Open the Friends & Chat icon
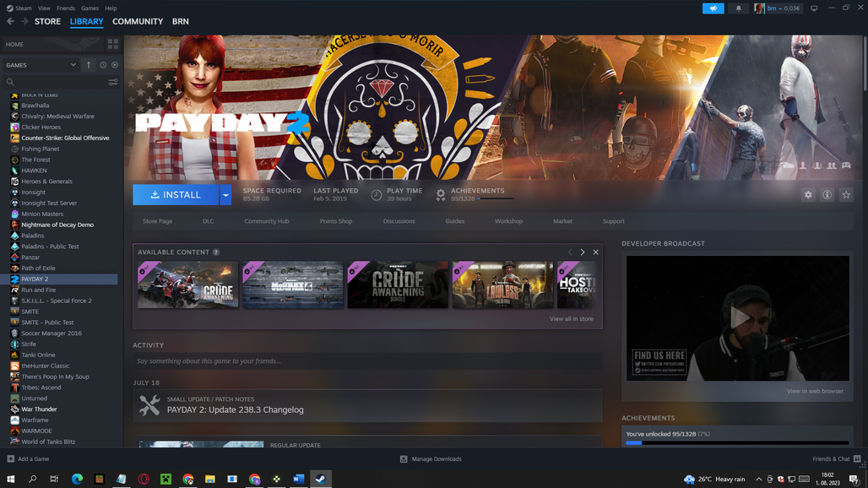 pos(857,458)
